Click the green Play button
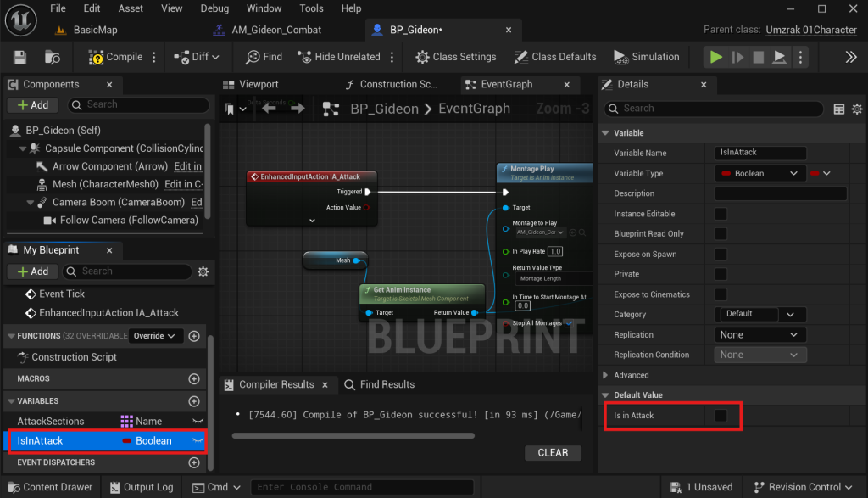The width and height of the screenshot is (868, 498). 715,57
